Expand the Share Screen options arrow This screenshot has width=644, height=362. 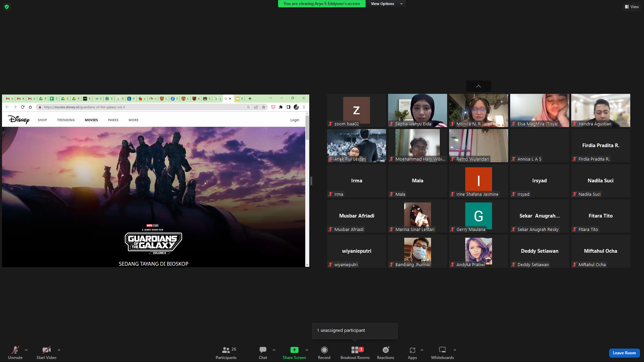point(307,350)
